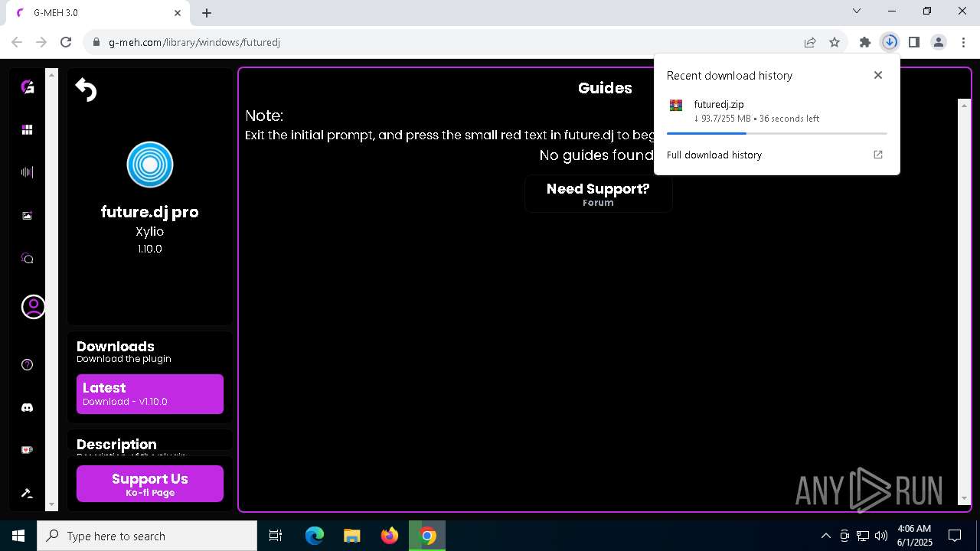Image resolution: width=980 pixels, height=551 pixels.
Task: Close the G-MEH 3.0 tab
Action: tap(178, 13)
